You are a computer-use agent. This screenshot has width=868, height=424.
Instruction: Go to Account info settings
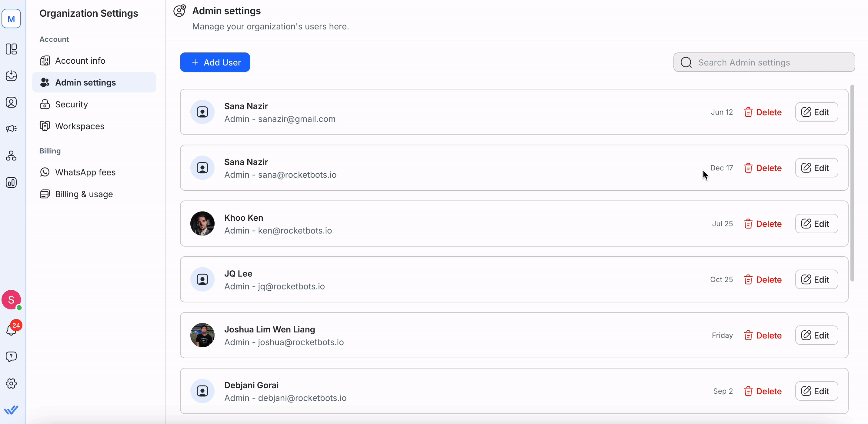[x=80, y=61]
